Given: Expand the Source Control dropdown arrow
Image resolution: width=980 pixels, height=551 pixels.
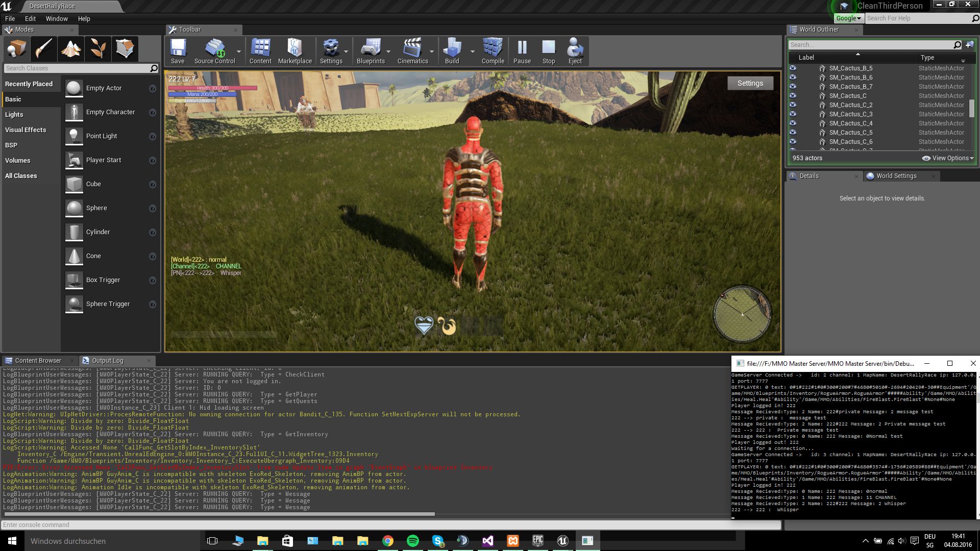Looking at the screenshot, I should coord(238,51).
